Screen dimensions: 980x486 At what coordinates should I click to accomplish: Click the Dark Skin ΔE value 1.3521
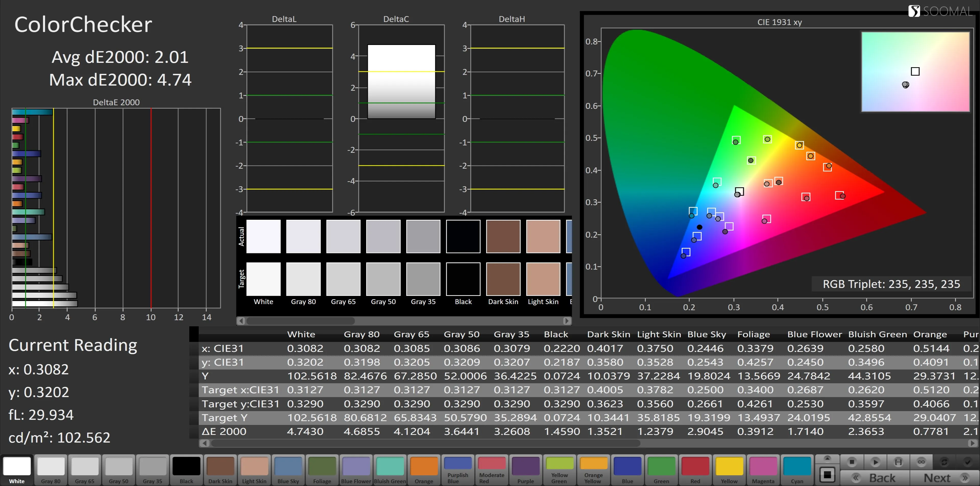[x=605, y=432]
